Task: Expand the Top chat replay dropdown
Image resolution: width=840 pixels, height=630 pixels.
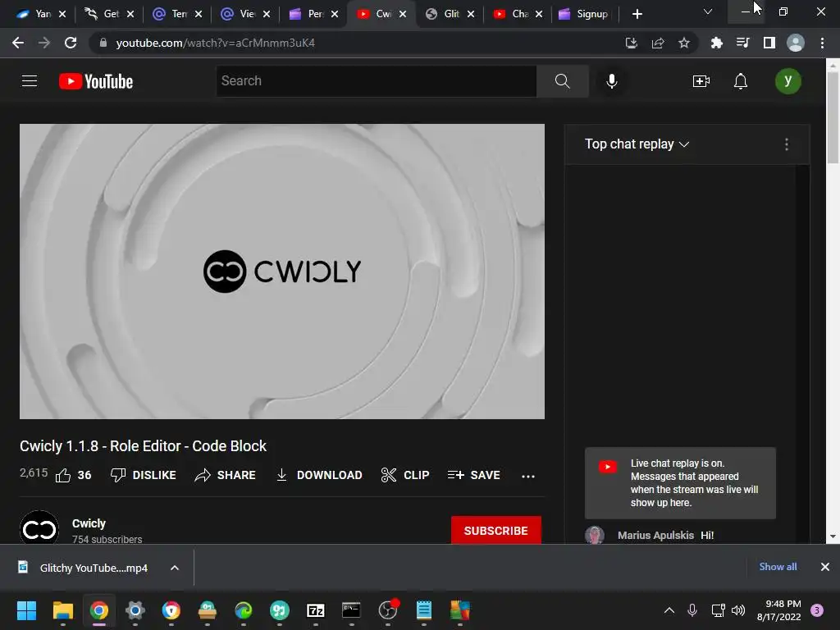Action: click(637, 144)
